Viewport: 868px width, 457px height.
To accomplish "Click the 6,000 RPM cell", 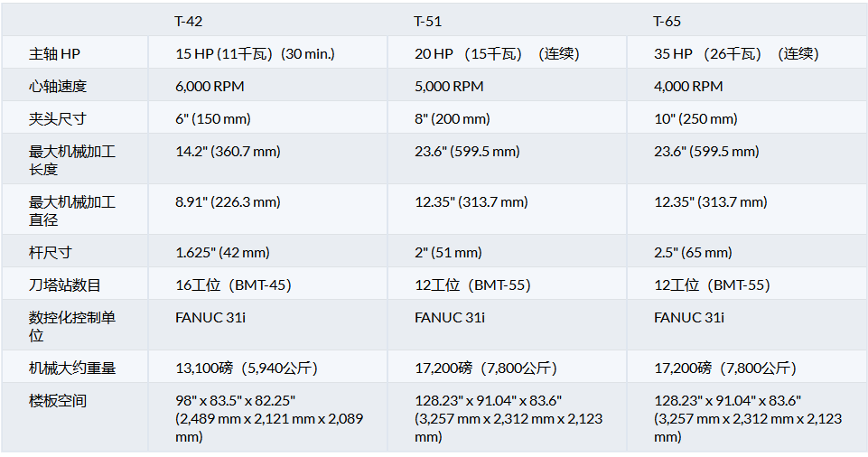I will 210,87.
